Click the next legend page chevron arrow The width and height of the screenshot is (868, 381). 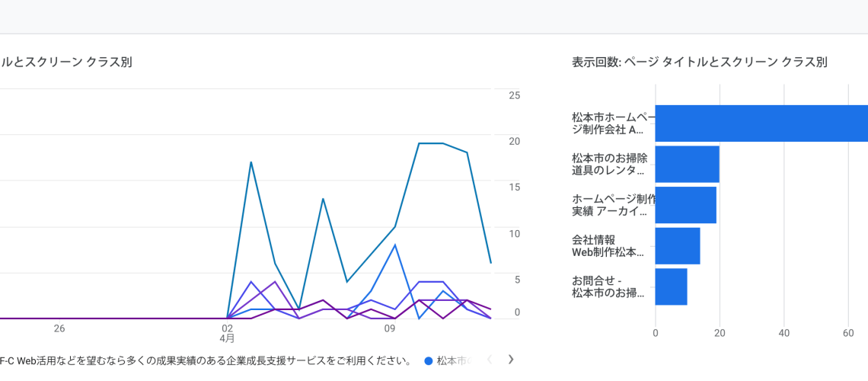(x=512, y=360)
